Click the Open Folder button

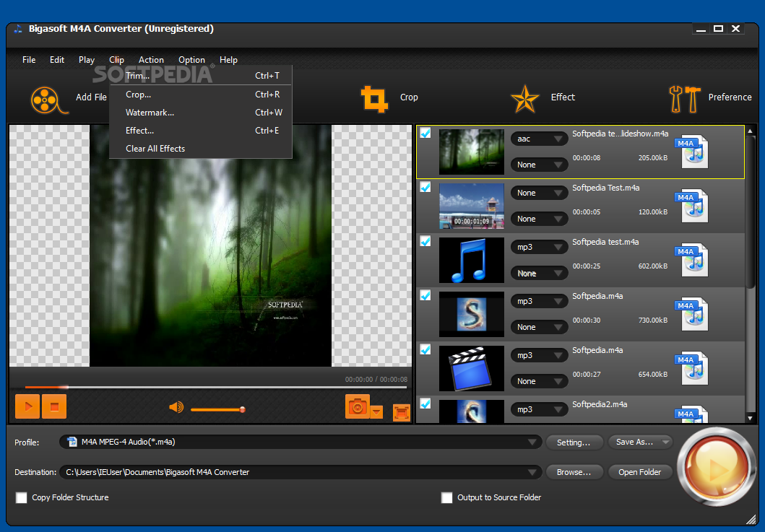point(639,472)
